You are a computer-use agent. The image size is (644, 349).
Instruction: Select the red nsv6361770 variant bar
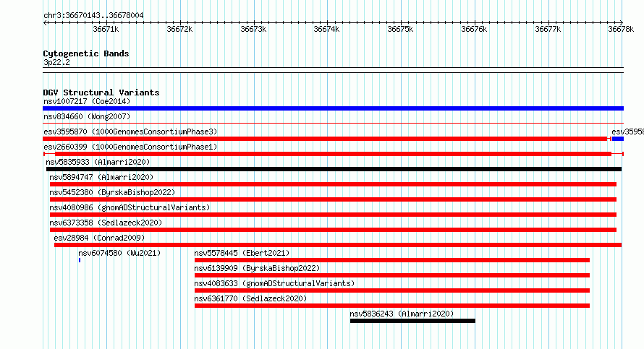pyautogui.click(x=392, y=306)
